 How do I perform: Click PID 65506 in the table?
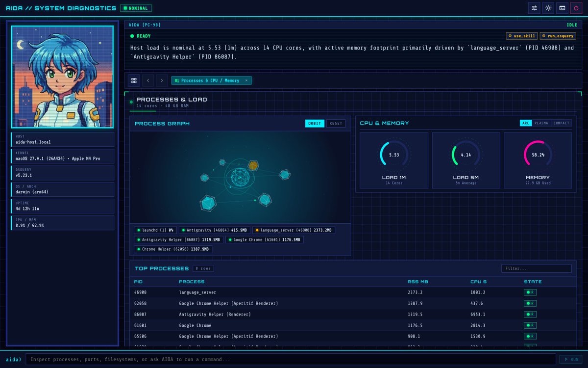pos(141,337)
